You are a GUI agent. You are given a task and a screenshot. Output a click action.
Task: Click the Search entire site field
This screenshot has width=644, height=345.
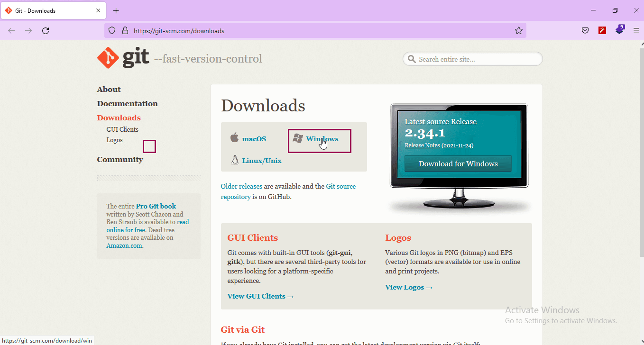click(473, 59)
